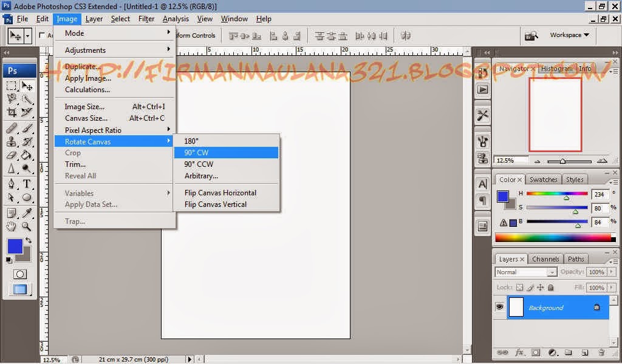Select the Brush tool
This screenshot has height=364, width=622.
pyautogui.click(x=27, y=128)
